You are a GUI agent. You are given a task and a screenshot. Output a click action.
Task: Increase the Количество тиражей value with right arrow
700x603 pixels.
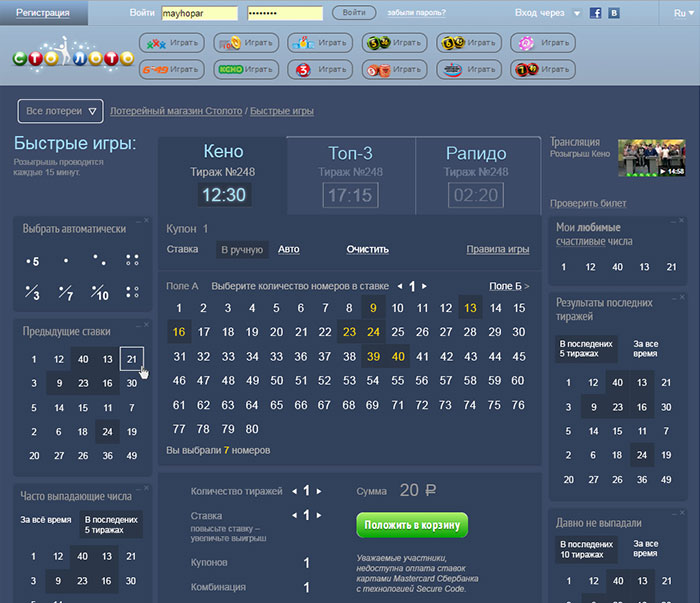coord(319,491)
